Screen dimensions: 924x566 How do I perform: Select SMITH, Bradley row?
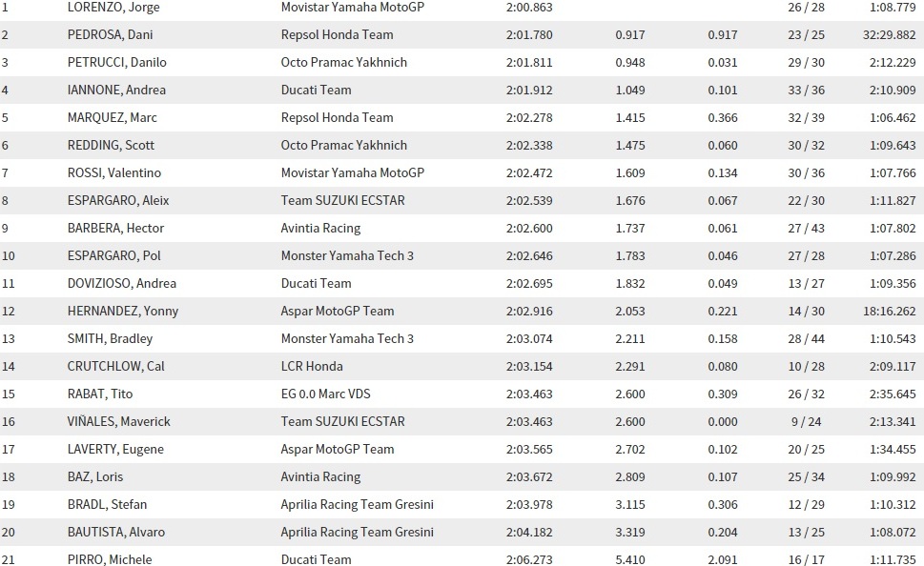(x=462, y=339)
